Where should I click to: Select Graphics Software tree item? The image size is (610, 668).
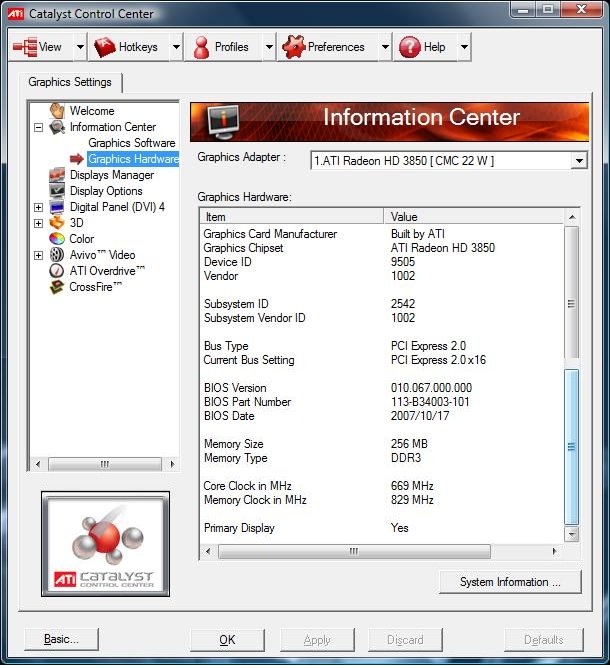point(132,143)
